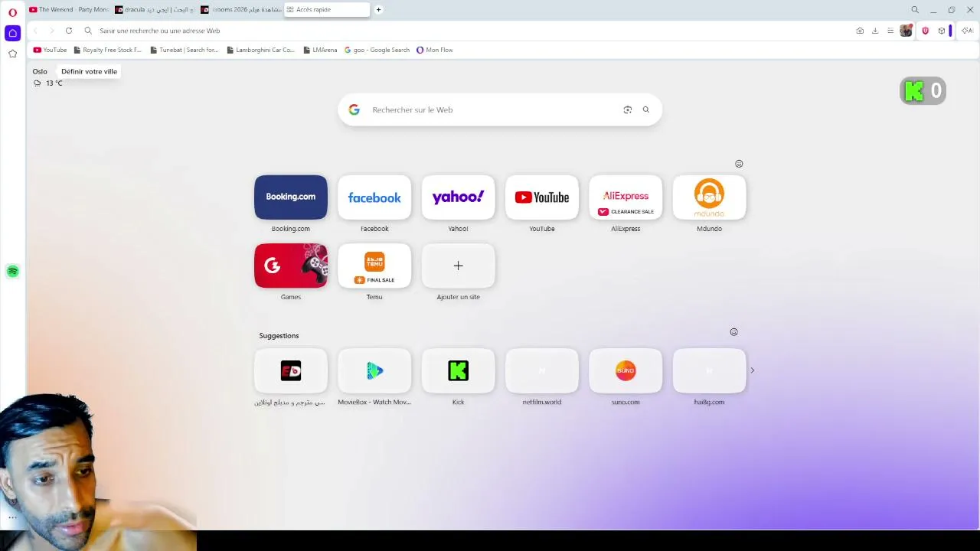Viewport: 980px width, 551px height.
Task: Open the Opera menu logo
Action: click(x=12, y=12)
